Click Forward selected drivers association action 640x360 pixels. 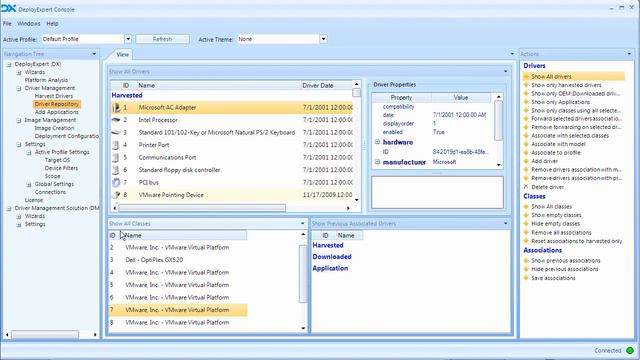[x=576, y=119]
